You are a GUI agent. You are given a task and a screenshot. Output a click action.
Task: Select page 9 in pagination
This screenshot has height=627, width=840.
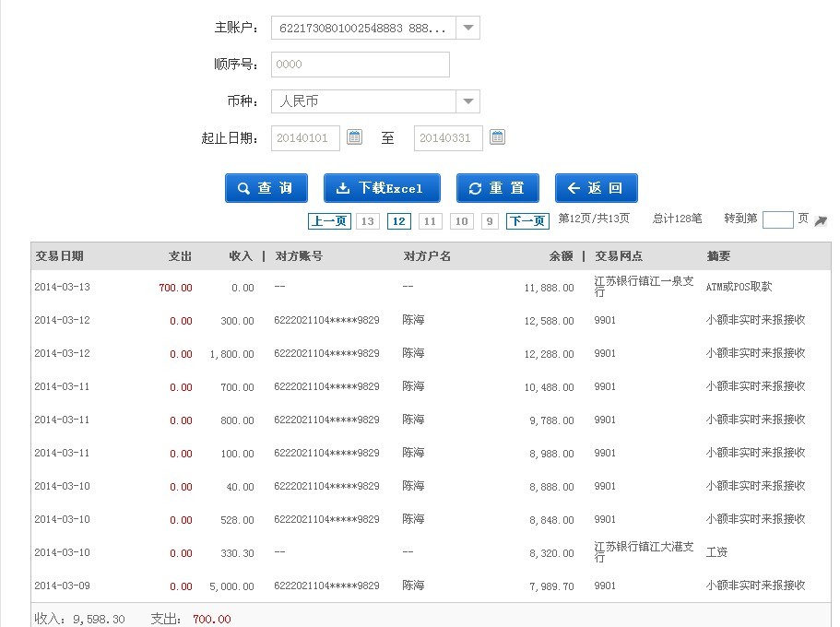click(490, 221)
